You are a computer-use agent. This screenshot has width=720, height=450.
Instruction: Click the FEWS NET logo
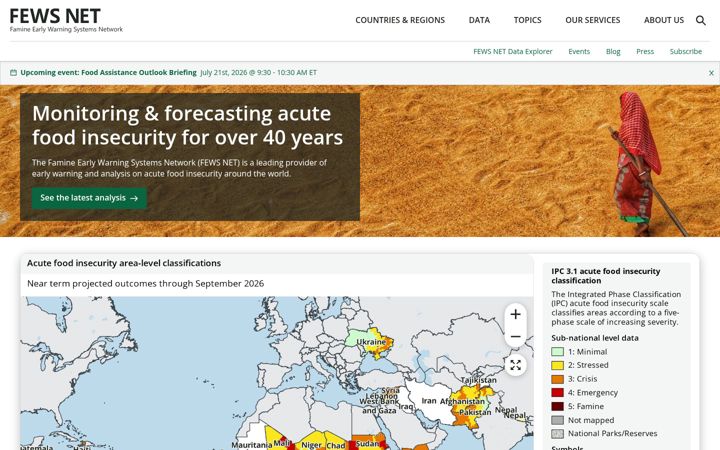click(x=66, y=21)
